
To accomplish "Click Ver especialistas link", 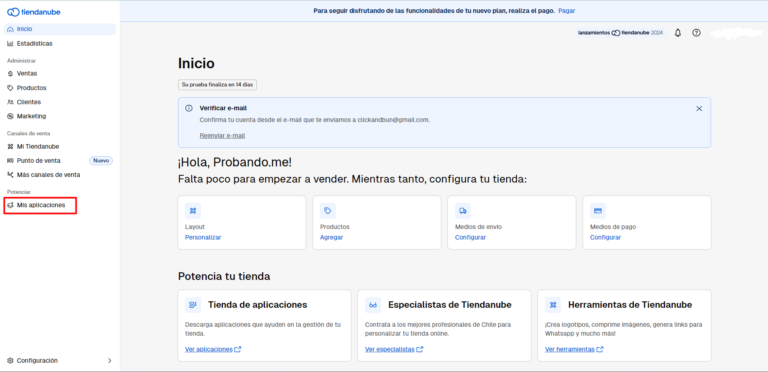I will click(x=390, y=349).
